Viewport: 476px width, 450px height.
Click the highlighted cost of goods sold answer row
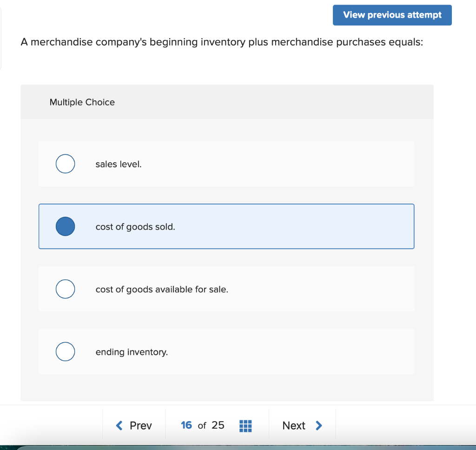226,226
